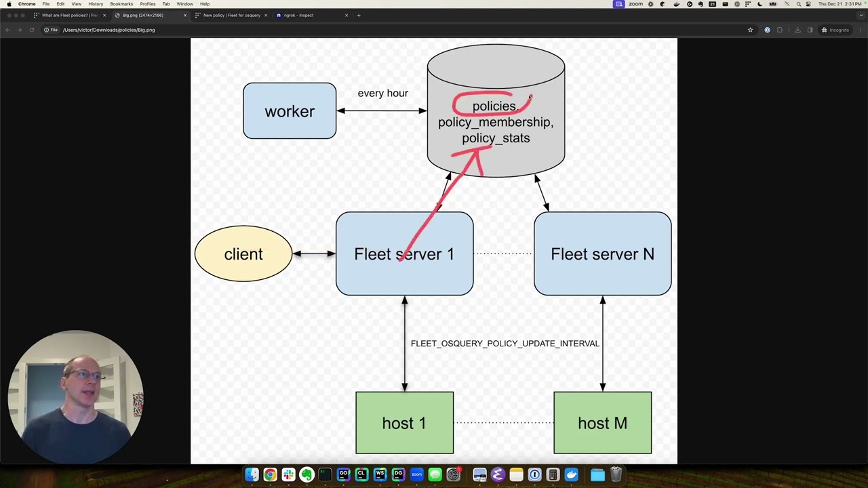868x488 pixels.
Task: Open GoLand from the dock
Action: 343,474
